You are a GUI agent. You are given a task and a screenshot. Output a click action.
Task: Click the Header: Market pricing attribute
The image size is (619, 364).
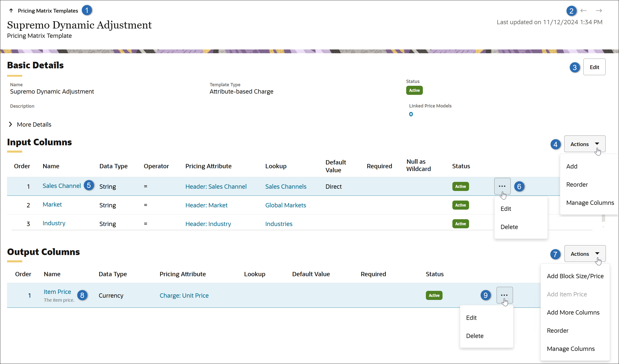click(x=206, y=205)
